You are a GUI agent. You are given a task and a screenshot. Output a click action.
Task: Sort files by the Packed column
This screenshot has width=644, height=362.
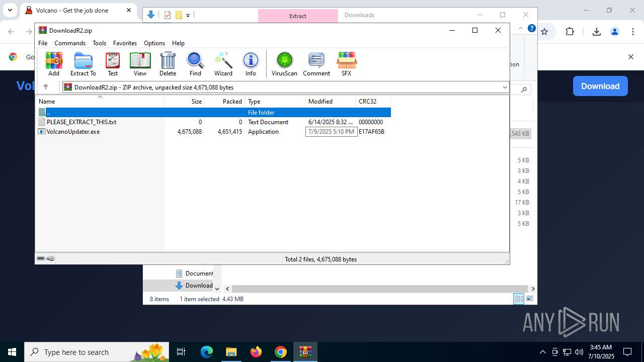[x=225, y=102]
